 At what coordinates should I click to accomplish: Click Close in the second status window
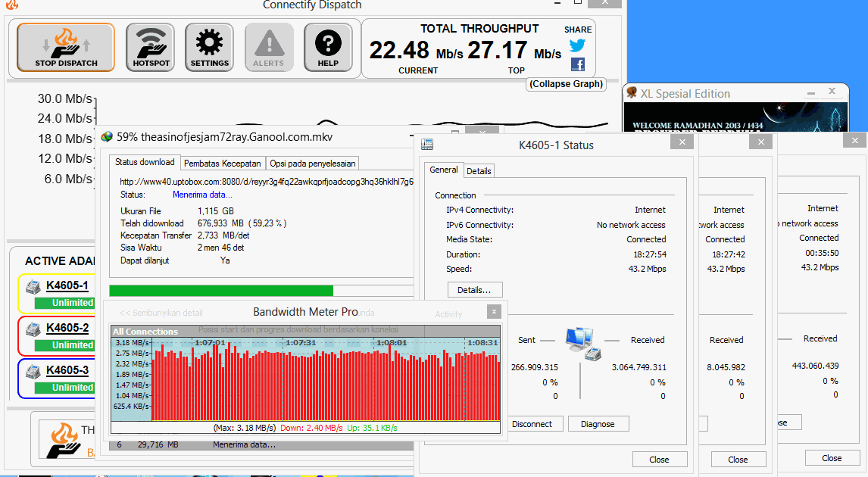(x=738, y=460)
